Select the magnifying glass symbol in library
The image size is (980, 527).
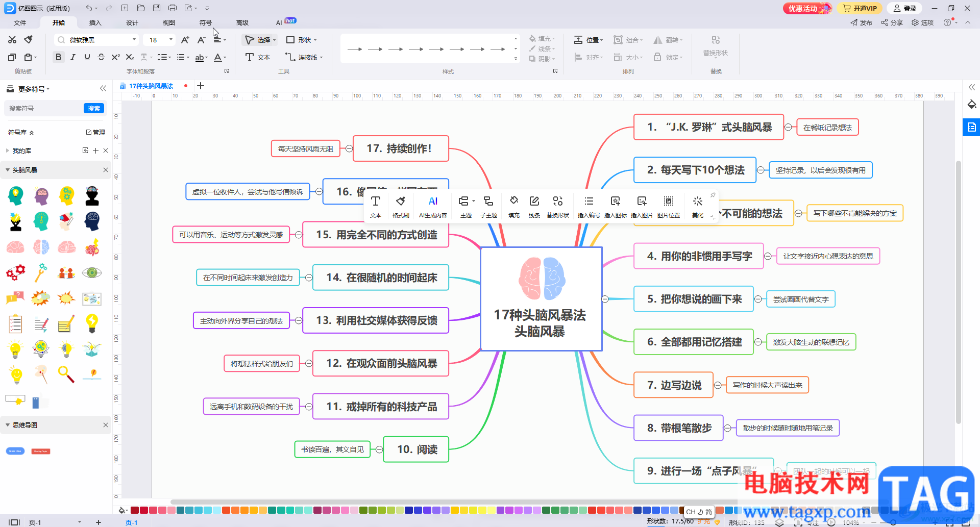point(66,374)
